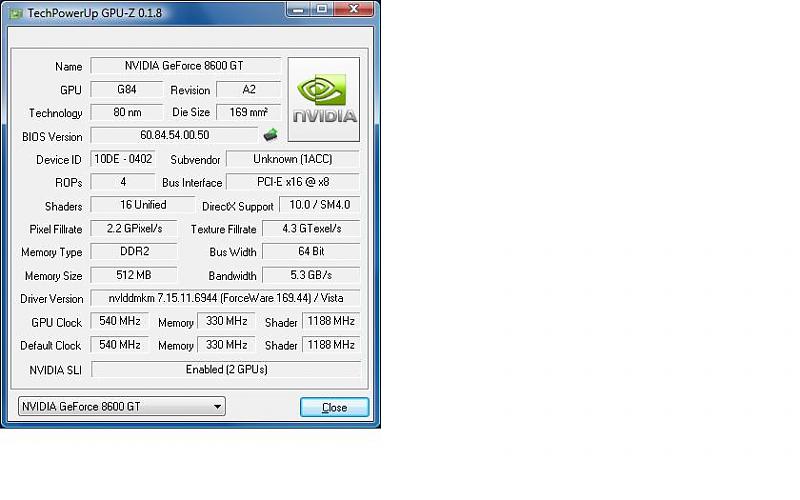This screenshot has width=800, height=500.
Task: Maximize the GPU-Z window
Action: (322, 9)
